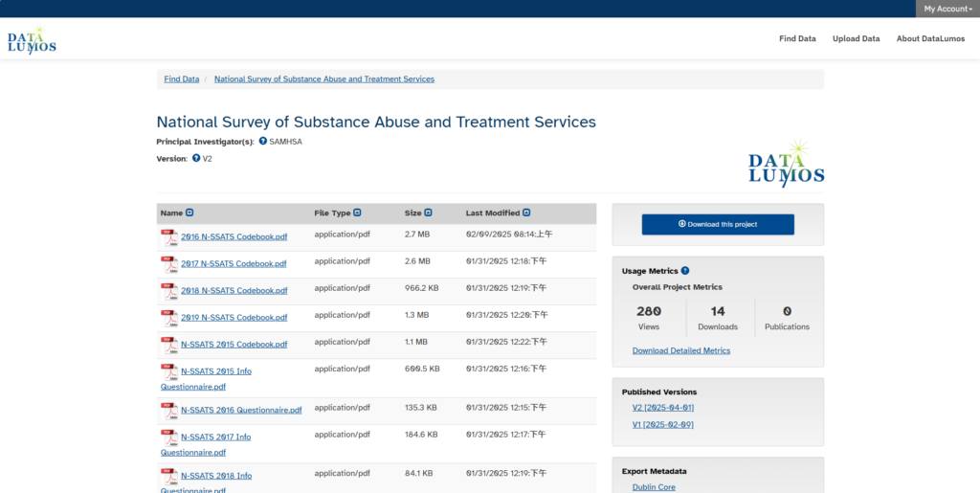Sort files by the Name column toggle
The image size is (980, 493).
point(189,213)
